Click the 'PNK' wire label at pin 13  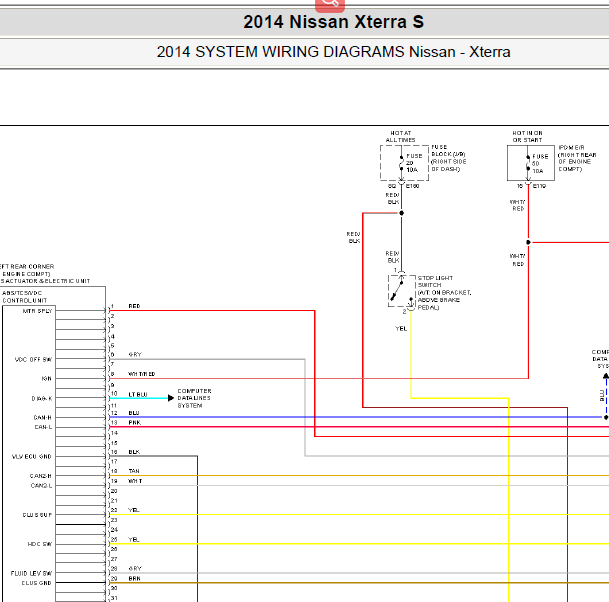click(134, 423)
